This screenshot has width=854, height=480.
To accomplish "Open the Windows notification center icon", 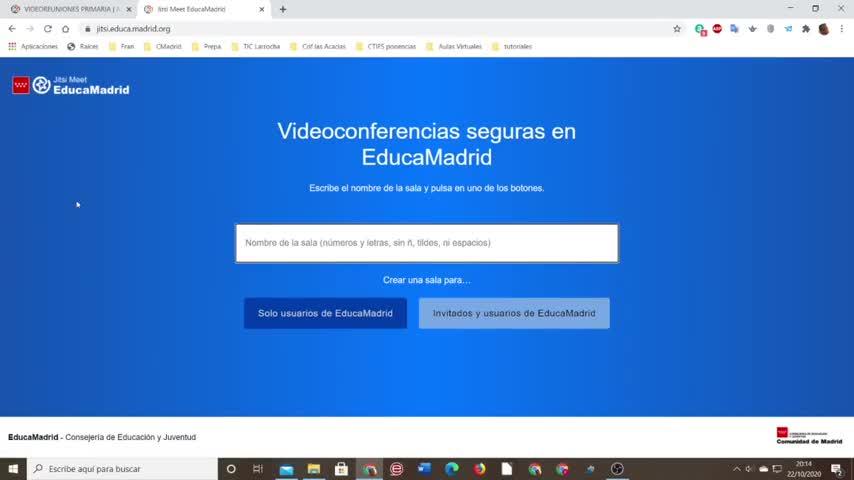I will [837, 469].
